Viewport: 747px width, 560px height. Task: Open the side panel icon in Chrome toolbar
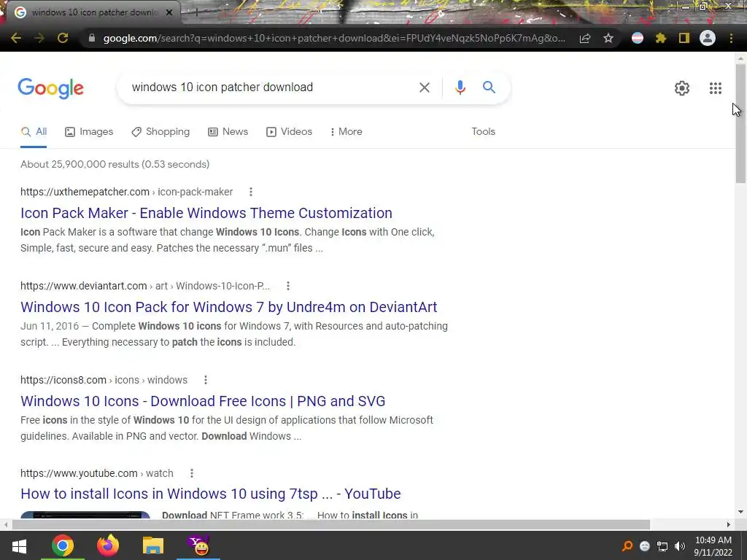tap(684, 38)
